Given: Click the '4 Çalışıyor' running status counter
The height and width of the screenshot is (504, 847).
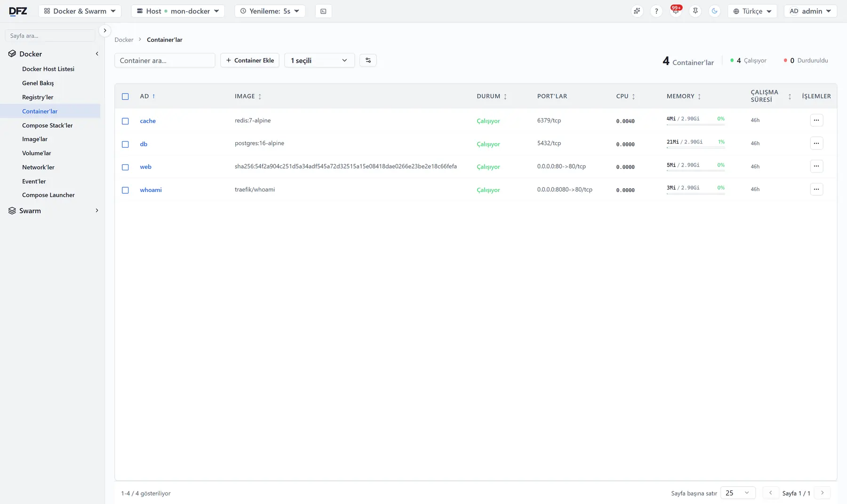Looking at the screenshot, I should coord(748,60).
